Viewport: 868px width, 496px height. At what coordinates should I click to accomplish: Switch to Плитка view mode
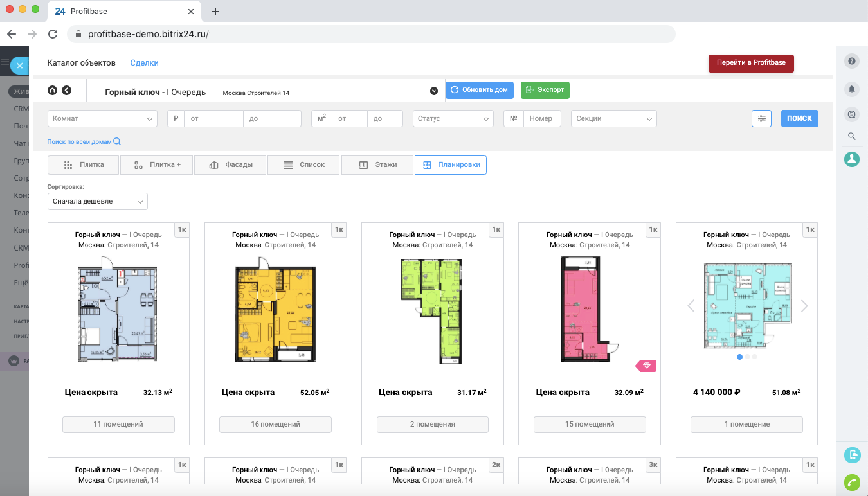(x=84, y=165)
